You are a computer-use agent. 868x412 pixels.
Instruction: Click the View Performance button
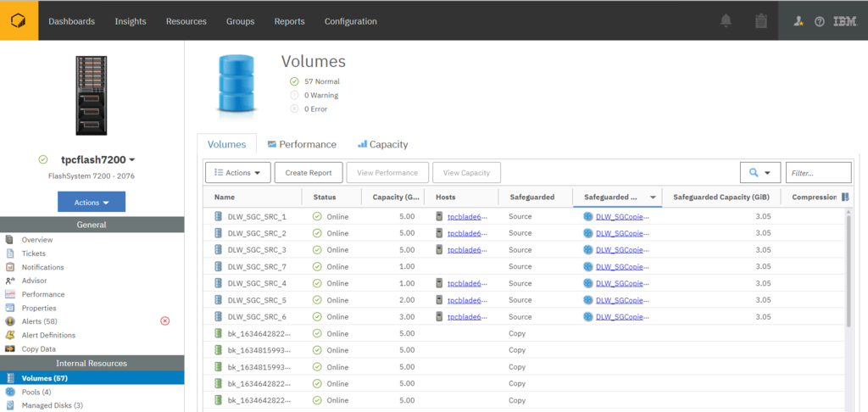click(387, 173)
